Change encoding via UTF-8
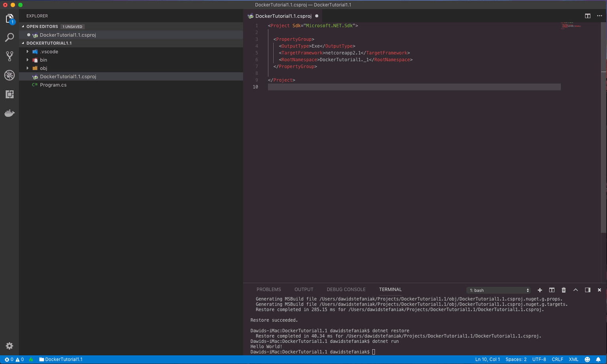This screenshot has height=364, width=607. point(539,360)
